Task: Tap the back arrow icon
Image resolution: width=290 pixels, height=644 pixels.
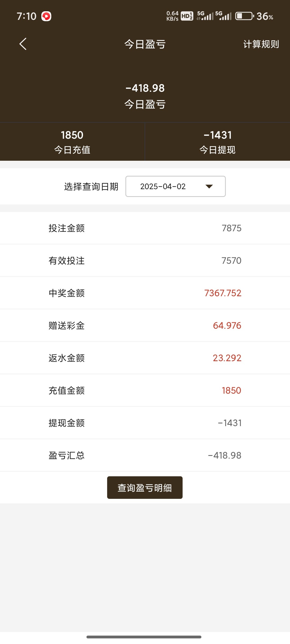Action: click(x=23, y=44)
